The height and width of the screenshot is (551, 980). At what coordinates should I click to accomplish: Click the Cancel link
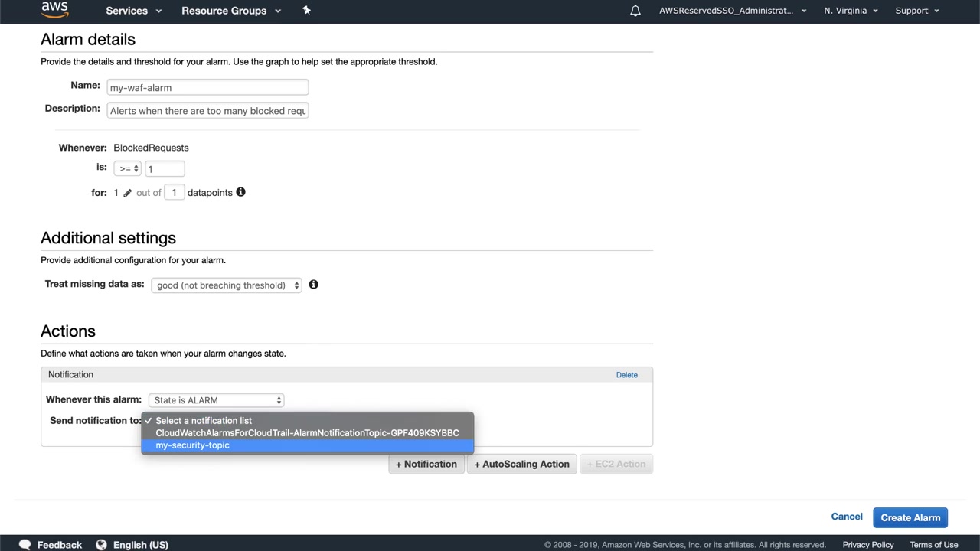(847, 517)
